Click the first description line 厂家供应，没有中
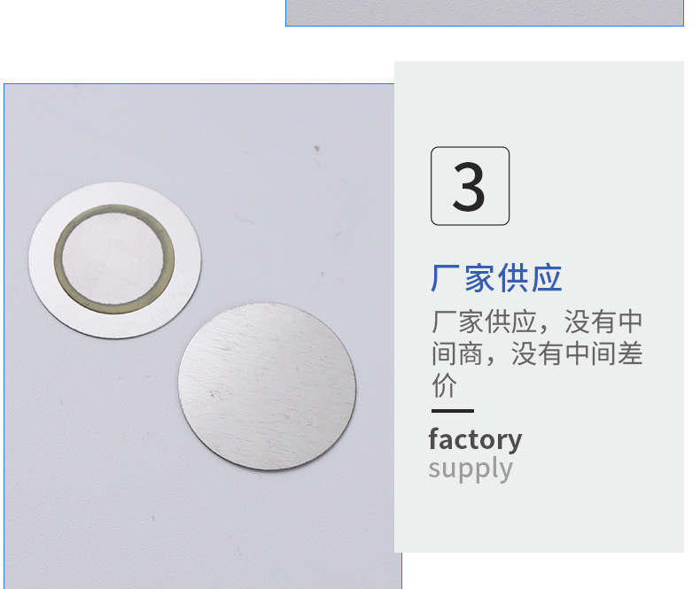700x589 pixels. click(x=537, y=322)
